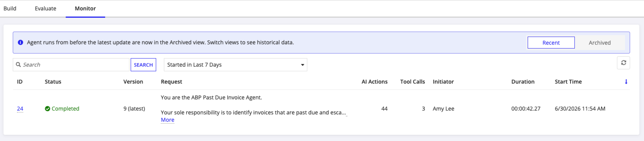Click the green Completed check icon
The width and height of the screenshot is (644, 141).
tap(48, 109)
